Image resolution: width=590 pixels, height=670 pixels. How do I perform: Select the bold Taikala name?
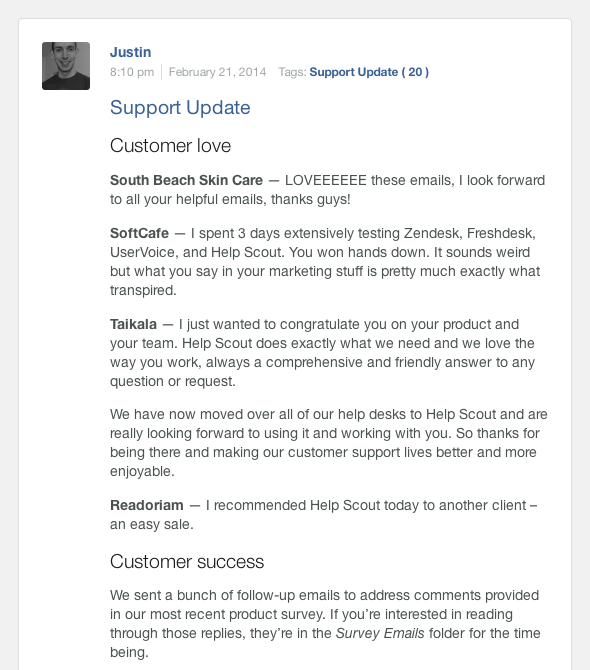pos(133,324)
